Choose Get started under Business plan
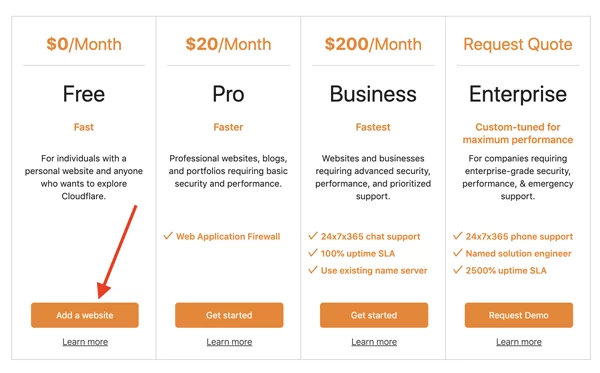The height and width of the screenshot is (373, 600). pos(374,315)
